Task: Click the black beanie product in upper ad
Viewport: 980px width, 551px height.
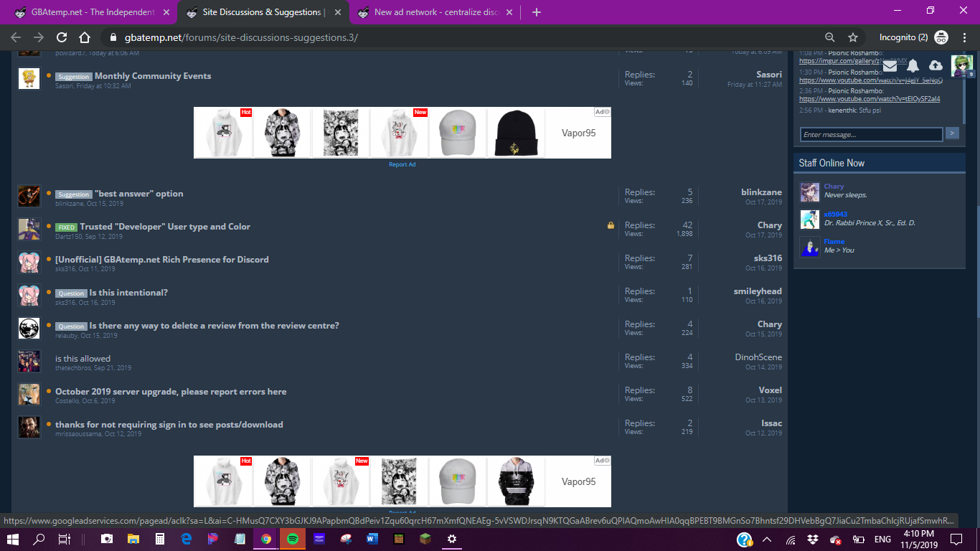Action: click(516, 133)
